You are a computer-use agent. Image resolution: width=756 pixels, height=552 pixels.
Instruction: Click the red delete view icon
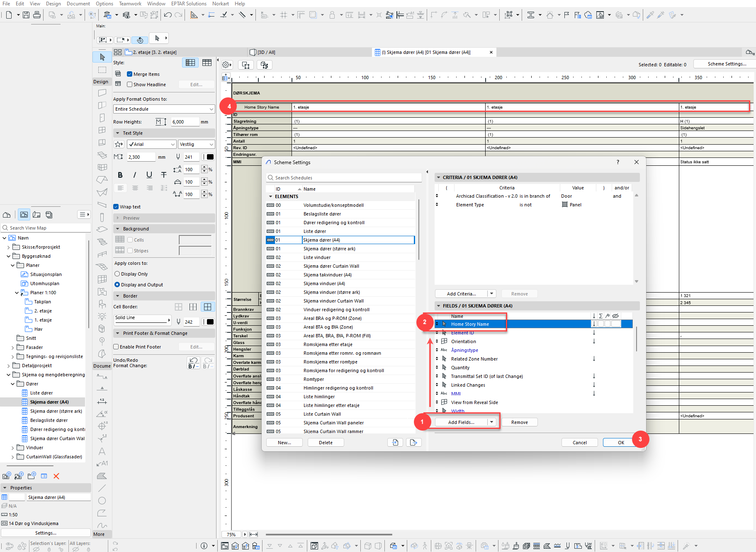pyautogui.click(x=56, y=476)
